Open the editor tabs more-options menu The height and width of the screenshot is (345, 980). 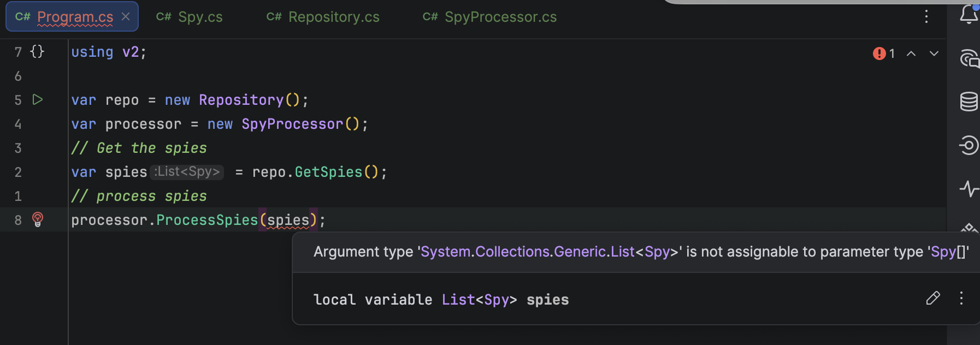926,16
